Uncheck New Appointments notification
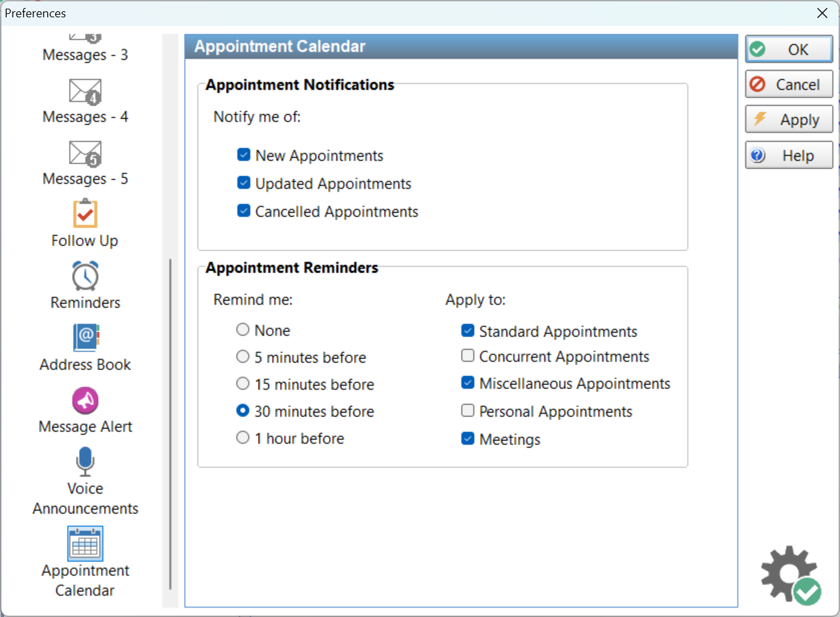The height and width of the screenshot is (617, 840). [243, 155]
